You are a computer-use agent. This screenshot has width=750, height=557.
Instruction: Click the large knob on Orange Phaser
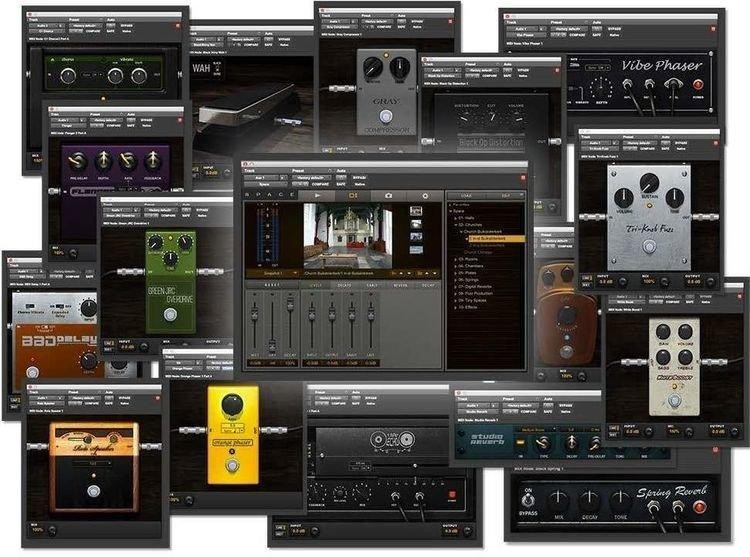click(x=232, y=405)
